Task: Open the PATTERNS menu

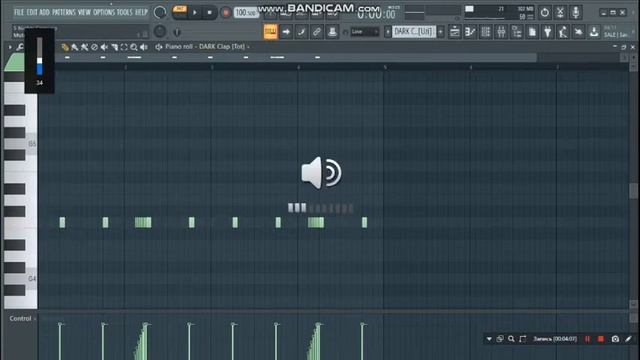Action: (x=64, y=12)
